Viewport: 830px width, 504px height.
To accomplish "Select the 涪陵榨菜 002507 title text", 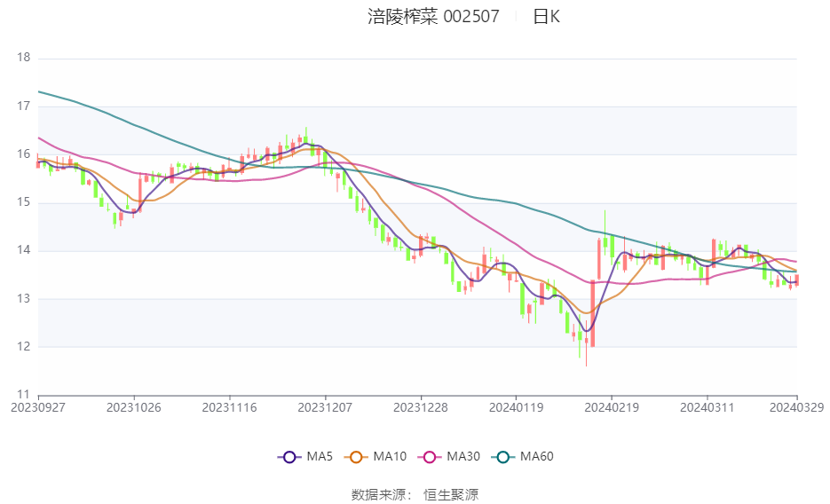I will point(433,16).
